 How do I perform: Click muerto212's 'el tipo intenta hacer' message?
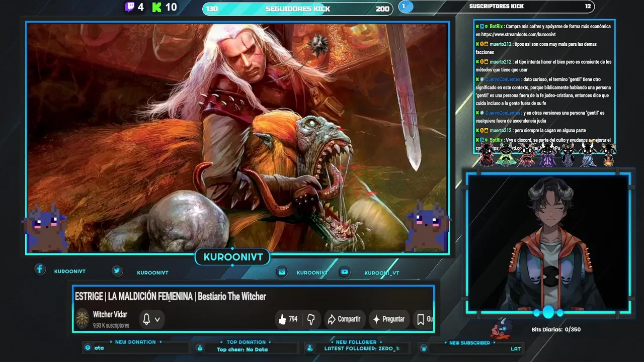point(543,66)
